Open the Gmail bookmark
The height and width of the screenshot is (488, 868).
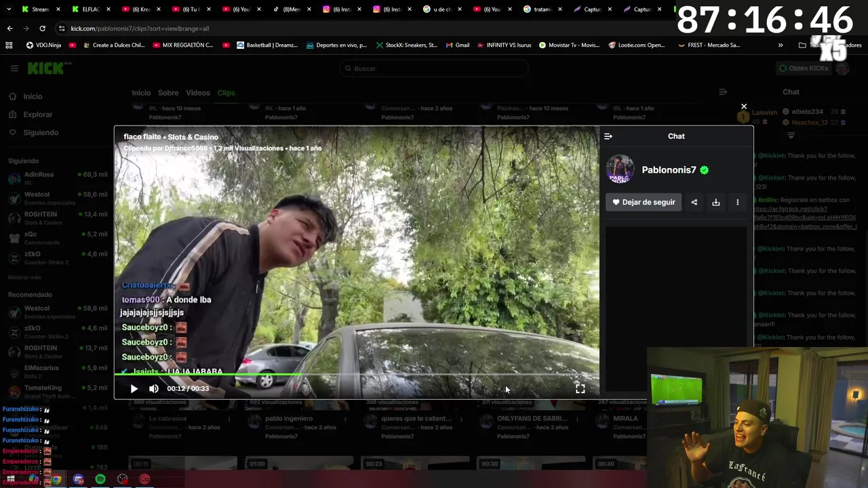(x=458, y=45)
